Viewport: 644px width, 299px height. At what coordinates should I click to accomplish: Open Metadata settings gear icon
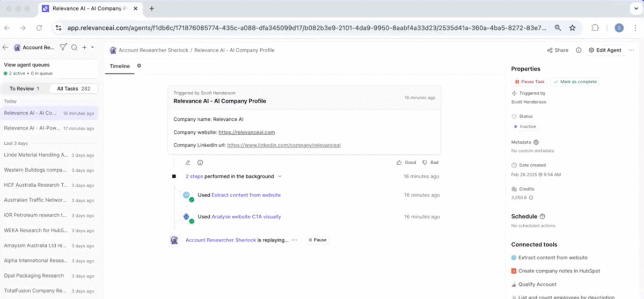coord(536,142)
